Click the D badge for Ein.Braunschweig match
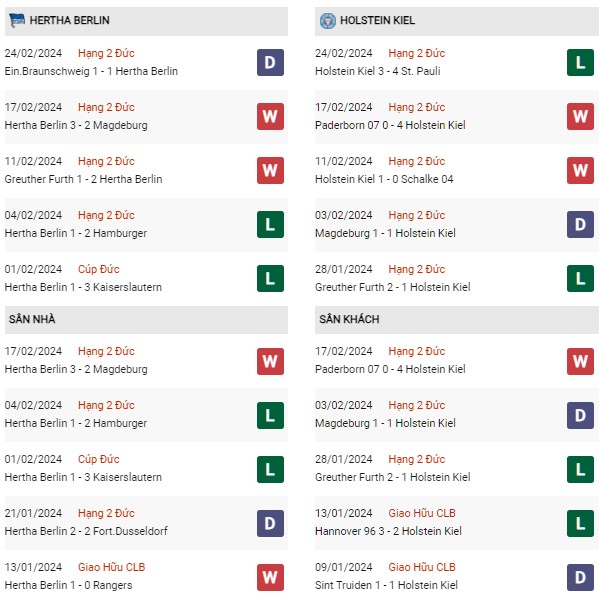This screenshot has height=598, width=599. [x=270, y=62]
